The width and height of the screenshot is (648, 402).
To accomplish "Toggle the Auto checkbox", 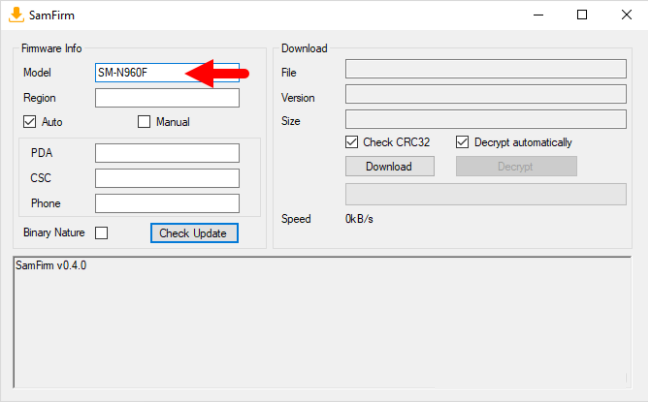I will [x=29, y=122].
